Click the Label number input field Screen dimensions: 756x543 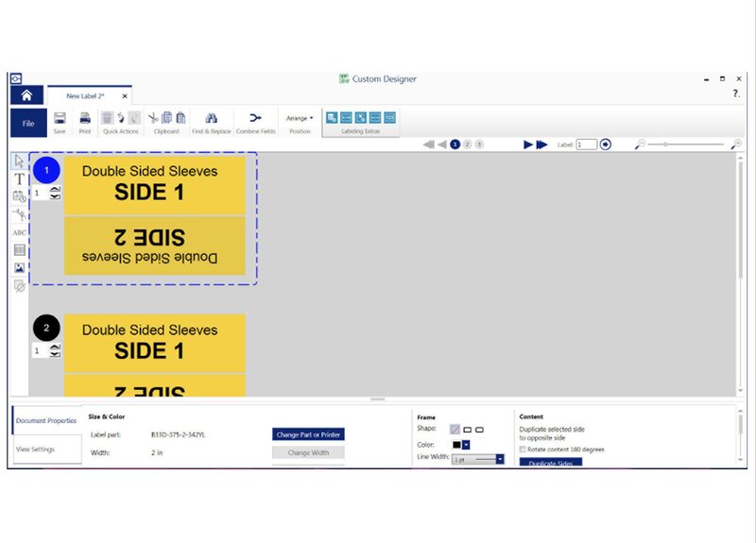[587, 144]
